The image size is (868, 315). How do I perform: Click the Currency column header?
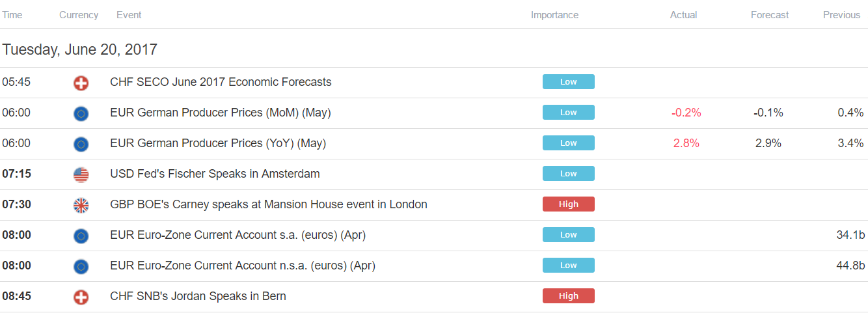(x=79, y=15)
